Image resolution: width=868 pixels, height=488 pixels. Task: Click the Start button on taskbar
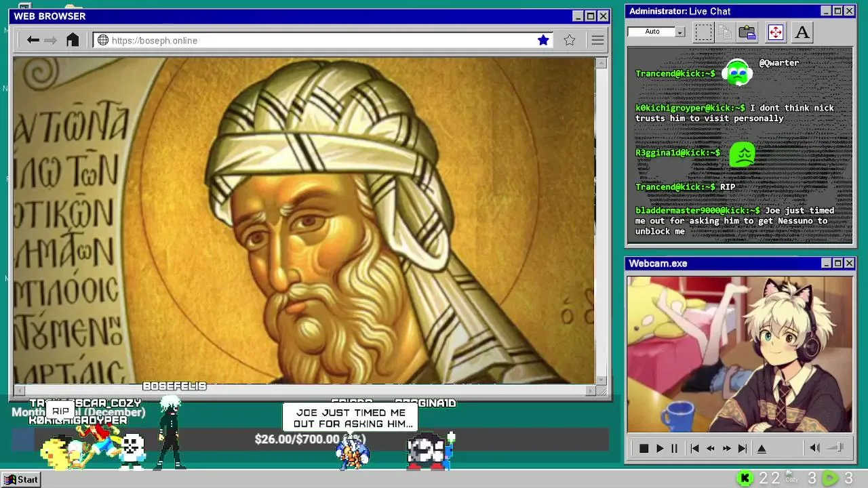tap(21, 479)
